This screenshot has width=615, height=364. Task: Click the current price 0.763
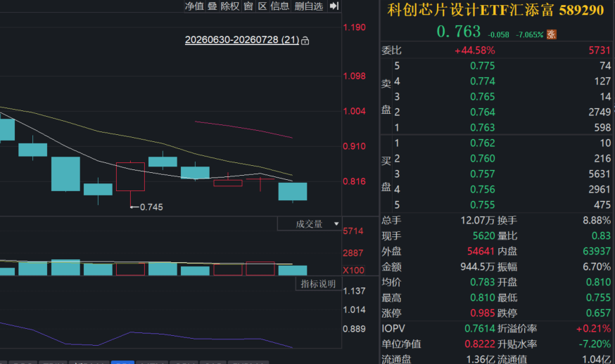coord(459,32)
